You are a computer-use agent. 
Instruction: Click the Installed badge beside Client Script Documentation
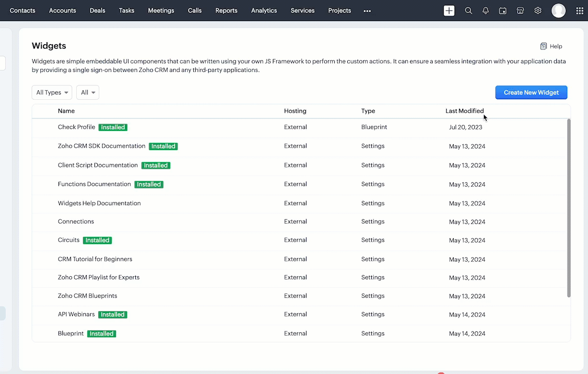(156, 165)
